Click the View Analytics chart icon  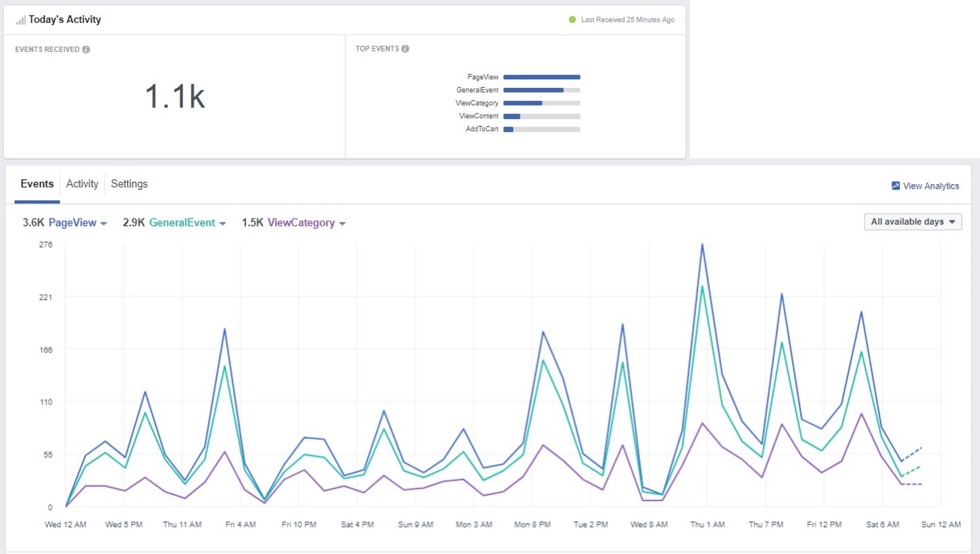(x=896, y=185)
